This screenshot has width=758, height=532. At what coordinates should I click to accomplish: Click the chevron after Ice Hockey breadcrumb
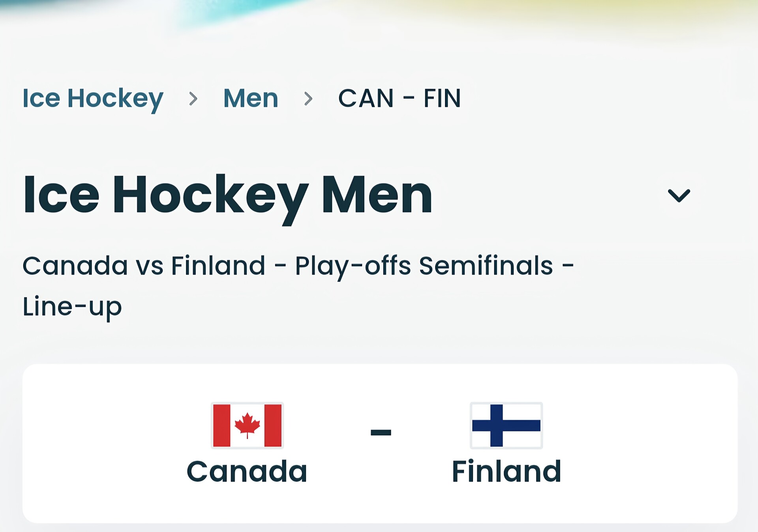pyautogui.click(x=193, y=99)
